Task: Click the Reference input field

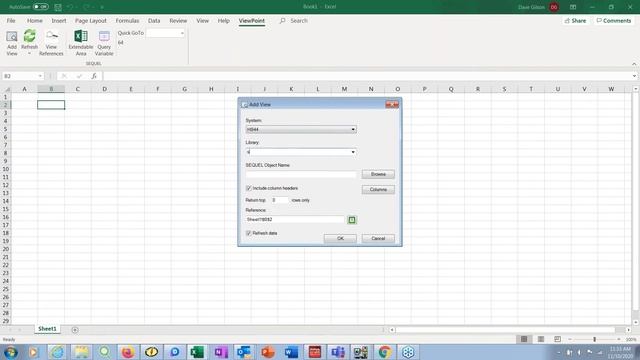Action: [295, 220]
